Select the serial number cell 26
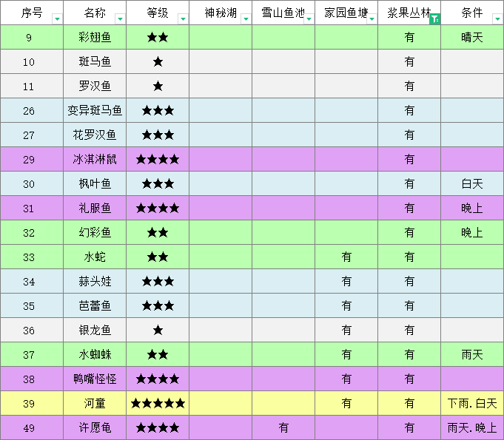This screenshot has height=440, width=504. point(32,110)
